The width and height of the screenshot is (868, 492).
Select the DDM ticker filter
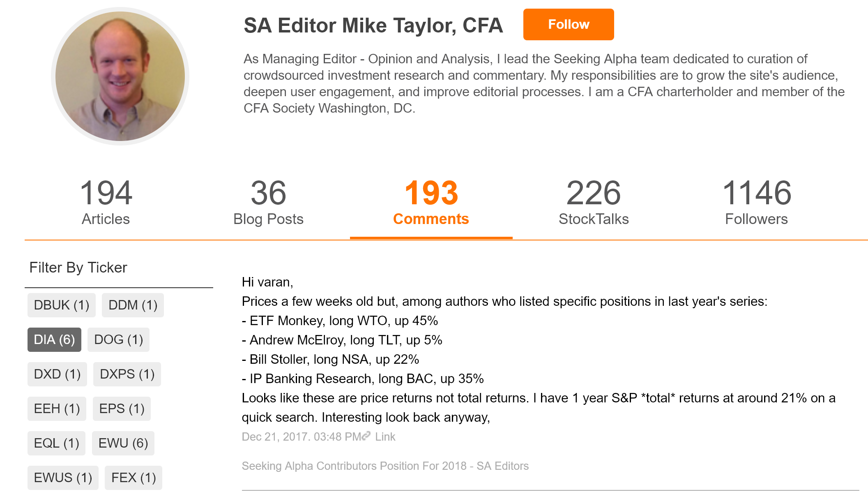[133, 305]
